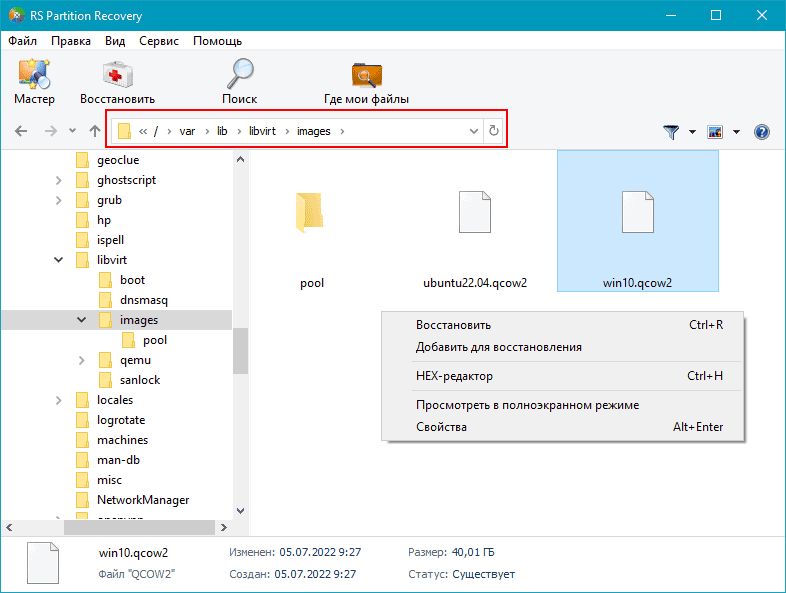Image resolution: width=786 pixels, height=593 pixels.
Task: Select machines folder in the tree
Action: (112, 440)
